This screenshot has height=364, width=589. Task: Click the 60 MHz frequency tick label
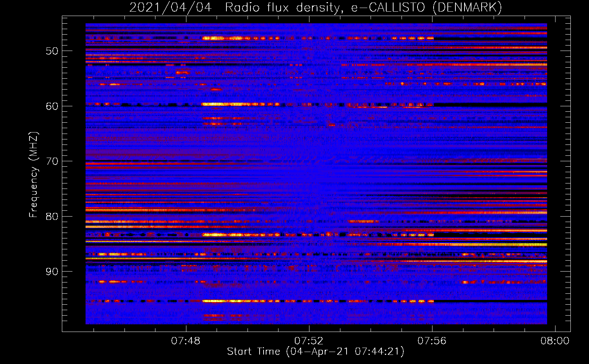tap(52, 106)
